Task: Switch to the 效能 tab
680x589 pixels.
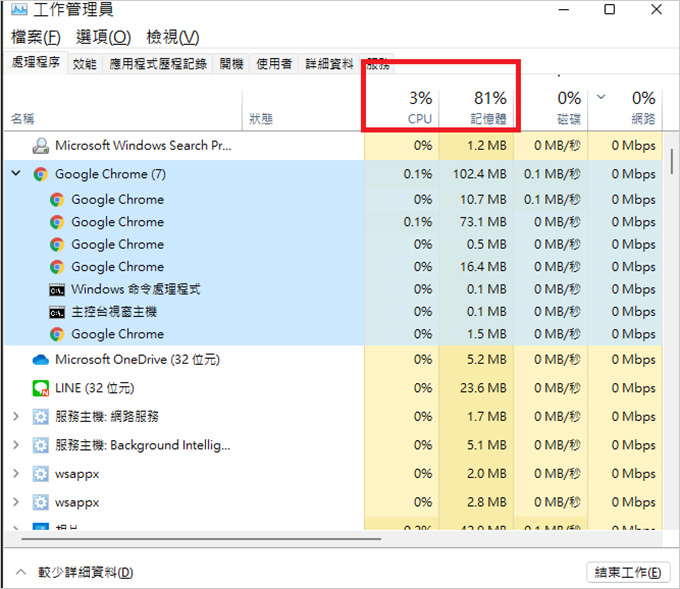Action: pyautogui.click(x=85, y=64)
